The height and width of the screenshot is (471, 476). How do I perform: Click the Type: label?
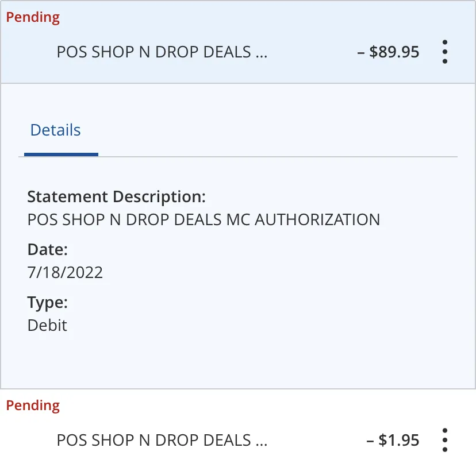click(47, 303)
